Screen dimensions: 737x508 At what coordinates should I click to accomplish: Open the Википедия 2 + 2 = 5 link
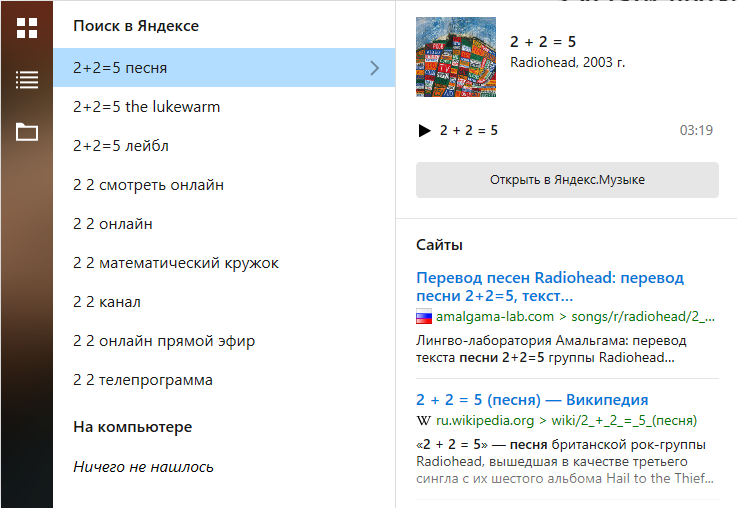coord(532,400)
